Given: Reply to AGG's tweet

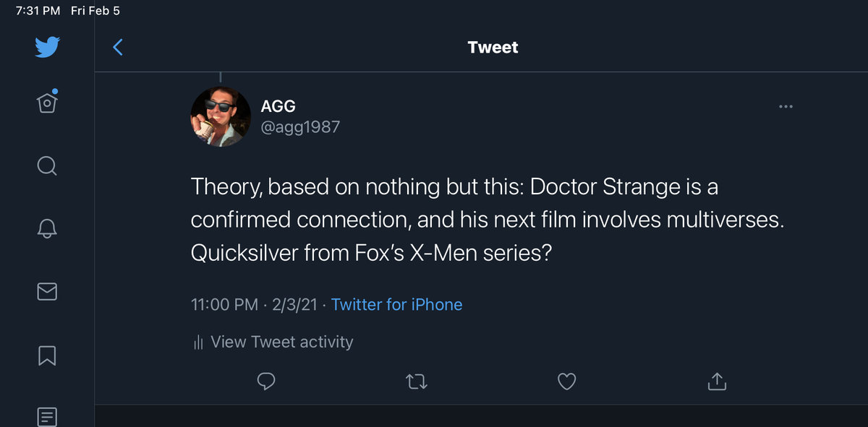Looking at the screenshot, I should [x=266, y=381].
